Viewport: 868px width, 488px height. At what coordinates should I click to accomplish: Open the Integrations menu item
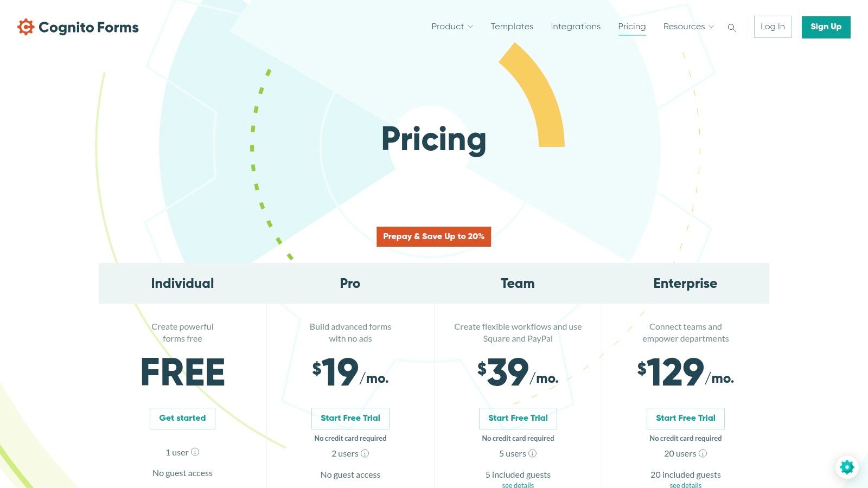coord(576,27)
